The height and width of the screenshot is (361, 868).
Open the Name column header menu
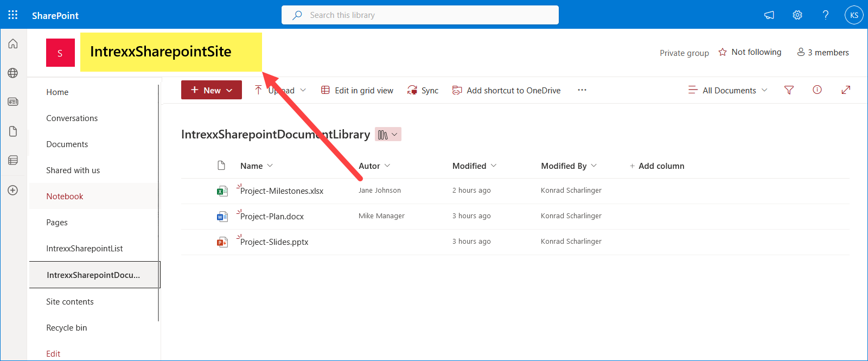point(257,166)
